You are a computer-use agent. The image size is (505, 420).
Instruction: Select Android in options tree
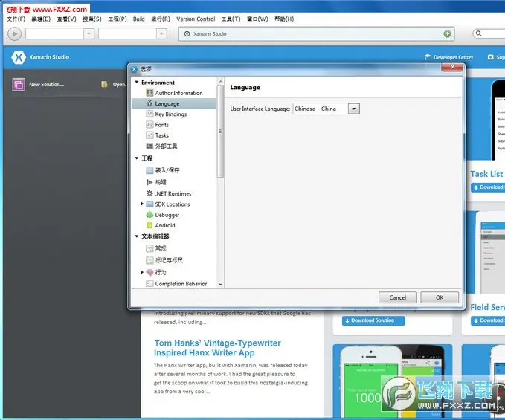(x=165, y=225)
